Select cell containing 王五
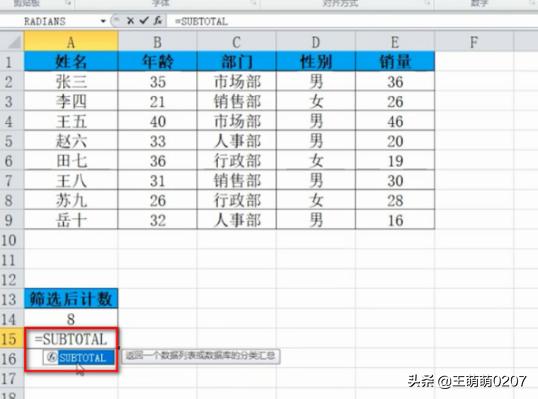This screenshot has width=538, height=399. (71, 121)
